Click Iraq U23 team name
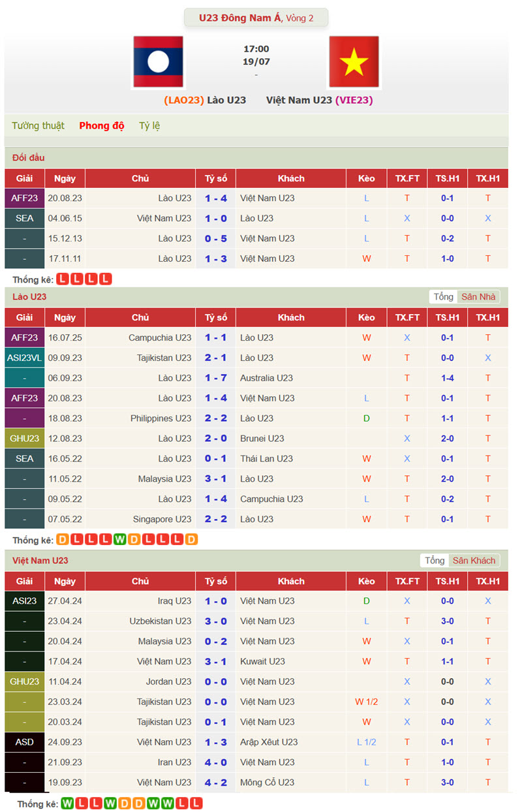 pyautogui.click(x=175, y=601)
